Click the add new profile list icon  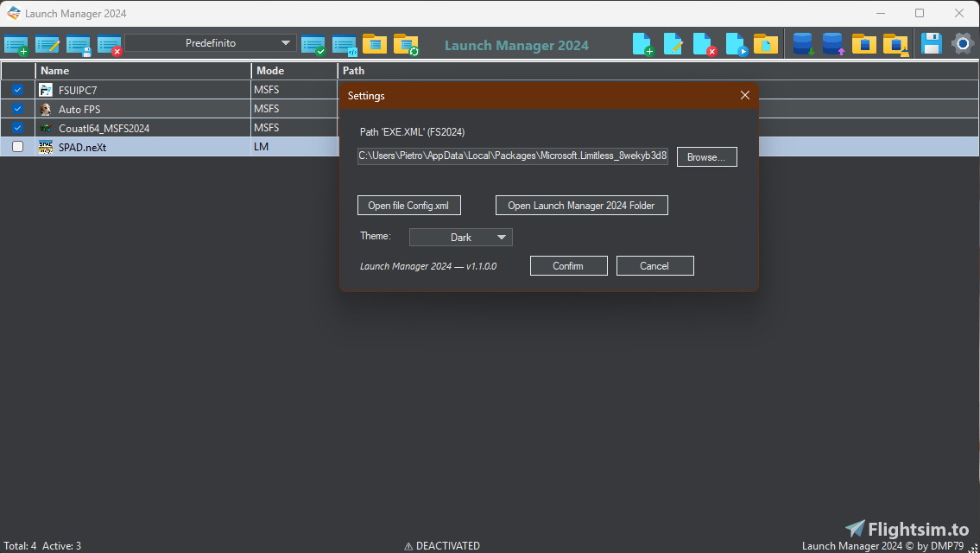[16, 46]
